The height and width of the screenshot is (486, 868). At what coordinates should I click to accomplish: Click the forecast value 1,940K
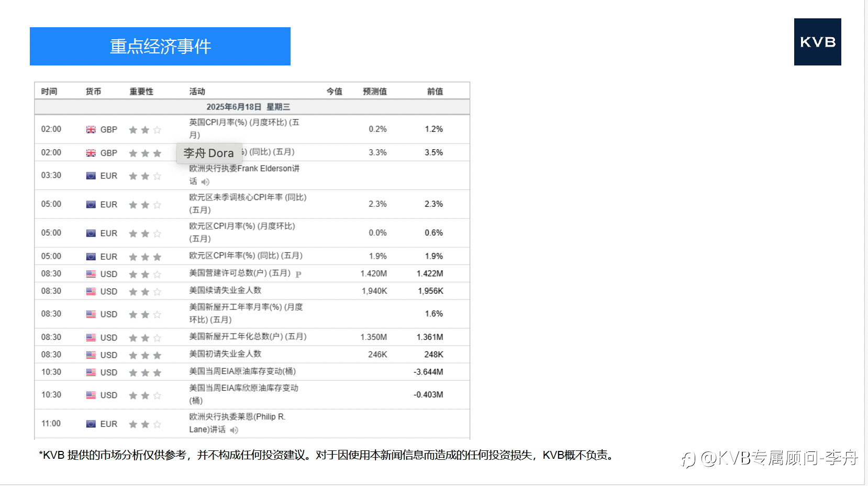374,291
